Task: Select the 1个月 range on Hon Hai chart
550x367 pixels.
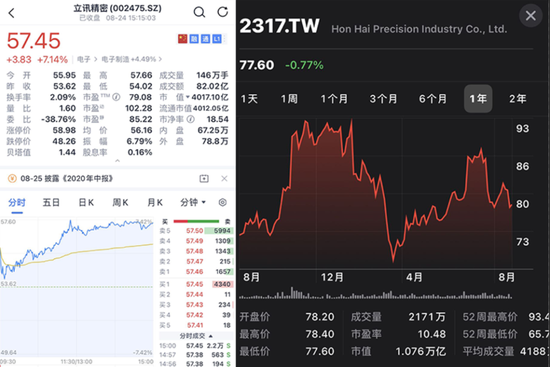Action: 334,99
